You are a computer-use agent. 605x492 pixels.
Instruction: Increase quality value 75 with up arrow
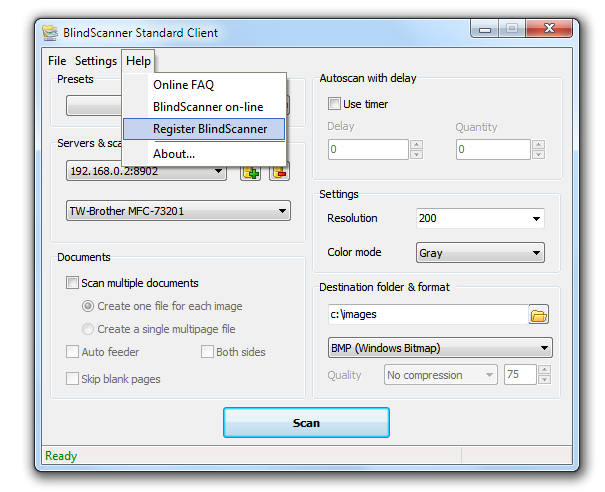tap(544, 370)
